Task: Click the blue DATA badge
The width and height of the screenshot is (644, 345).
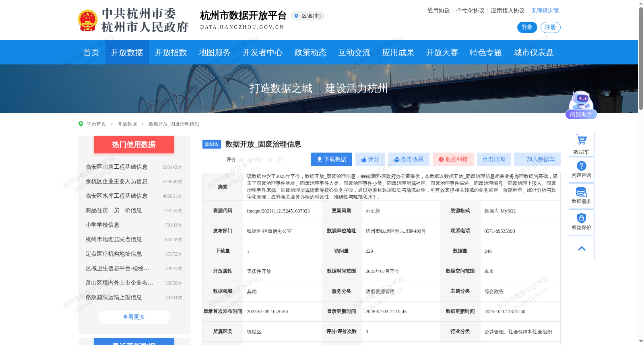Action: 212,144
